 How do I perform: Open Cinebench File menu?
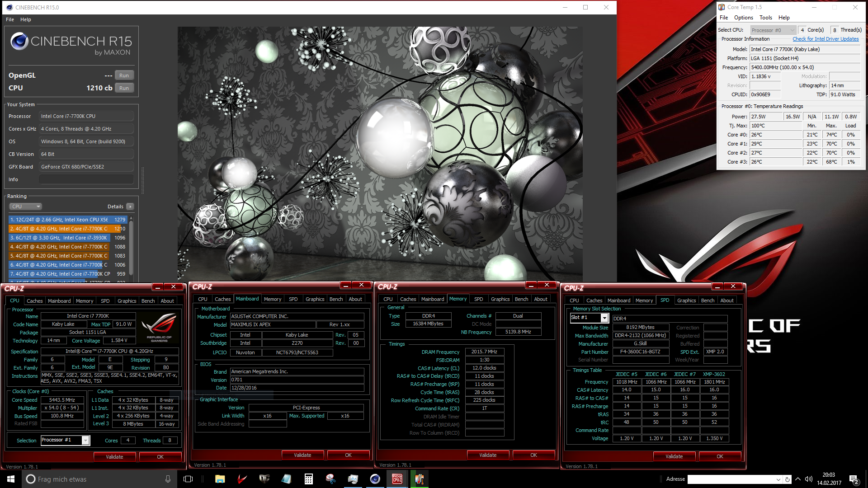pyautogui.click(x=10, y=19)
